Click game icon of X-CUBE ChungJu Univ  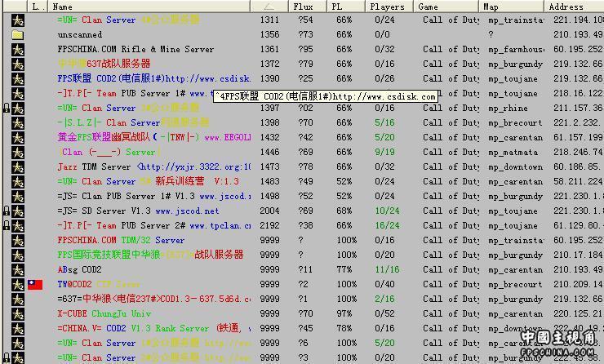[x=18, y=314]
